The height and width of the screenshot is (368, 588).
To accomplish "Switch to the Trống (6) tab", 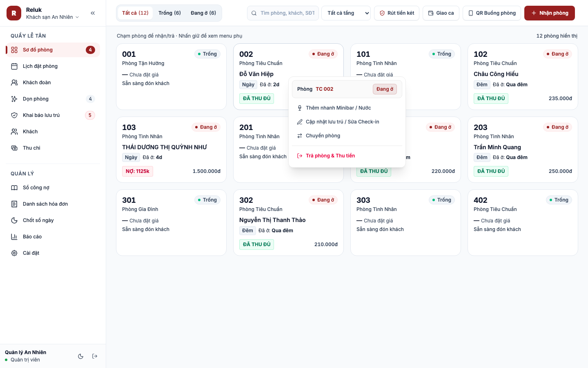I will point(169,13).
